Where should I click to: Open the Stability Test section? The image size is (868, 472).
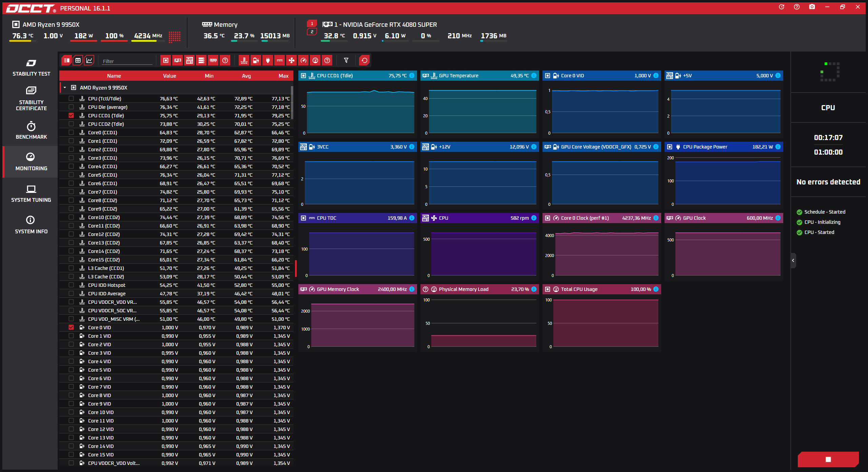[x=31, y=67]
